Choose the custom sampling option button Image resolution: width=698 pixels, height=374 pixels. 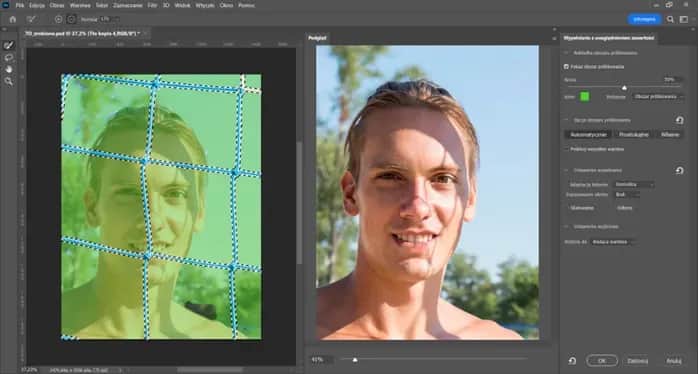point(670,134)
